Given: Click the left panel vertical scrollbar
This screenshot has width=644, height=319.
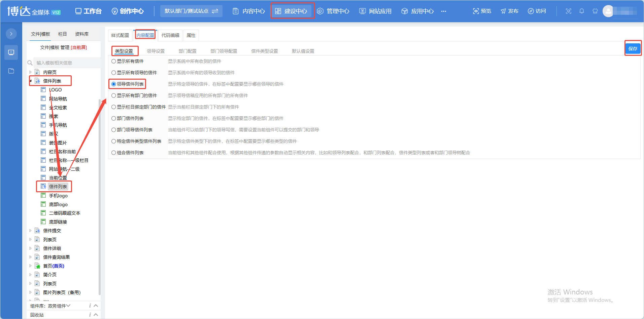Looking at the screenshot, I should click(99, 197).
